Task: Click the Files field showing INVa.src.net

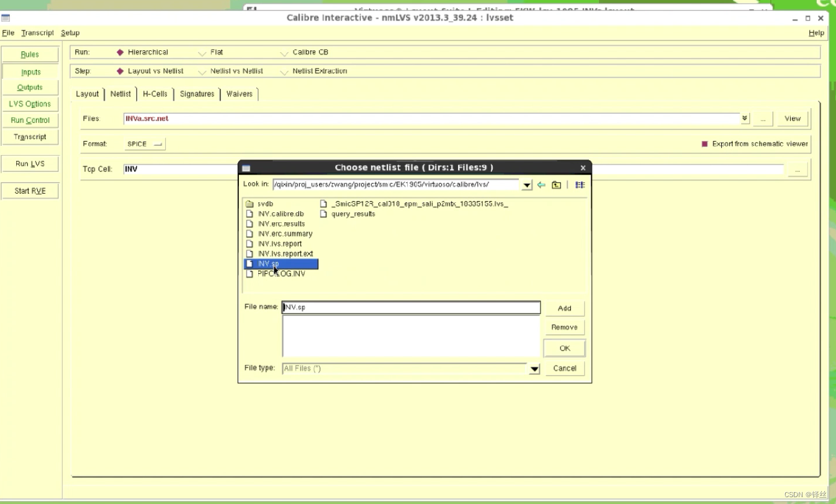Action: click(432, 119)
